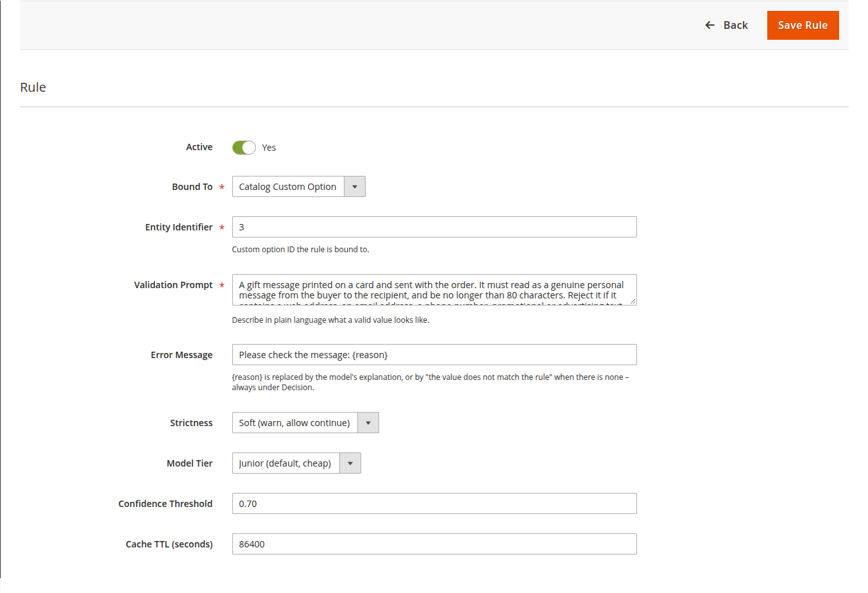
Task: Click the hint "Describe in plain language what a valid value looks like."
Action: coord(330,320)
